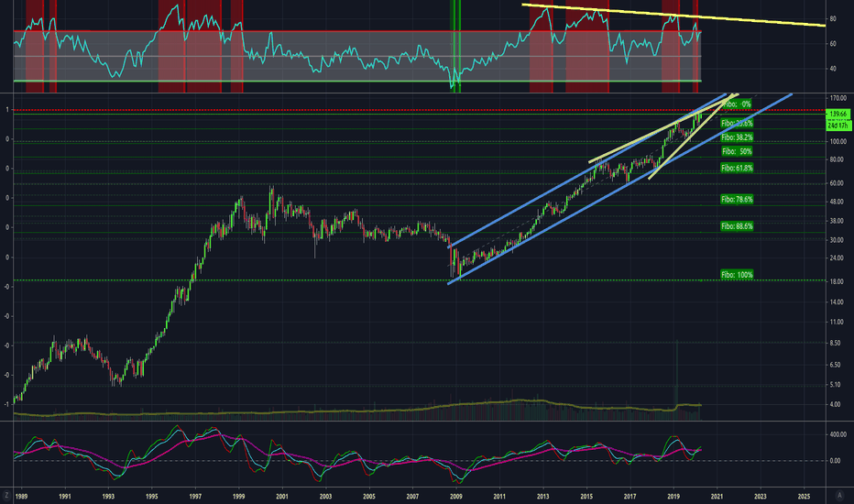
Task: Click the 2015 label on time axis
Action: (x=586, y=497)
